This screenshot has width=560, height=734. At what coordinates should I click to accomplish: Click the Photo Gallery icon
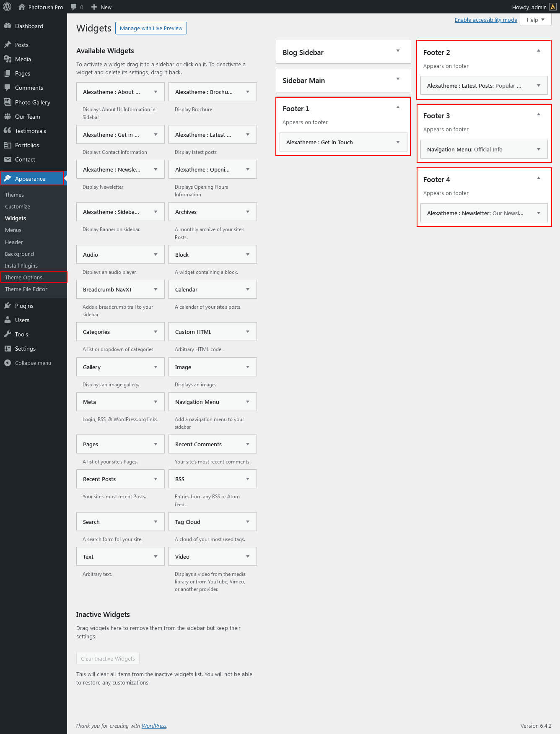(8, 102)
